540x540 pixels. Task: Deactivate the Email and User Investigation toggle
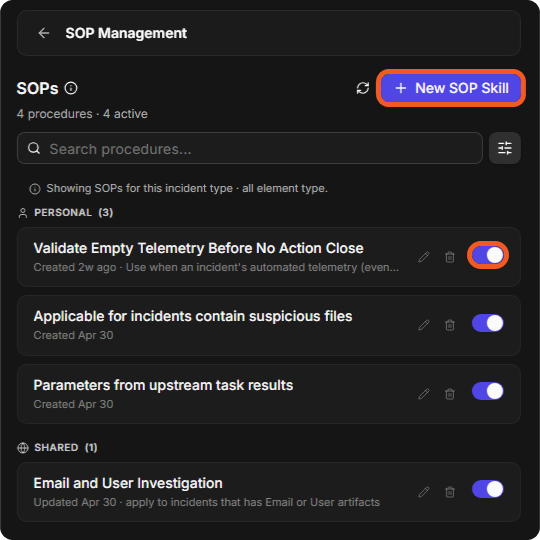click(x=488, y=489)
